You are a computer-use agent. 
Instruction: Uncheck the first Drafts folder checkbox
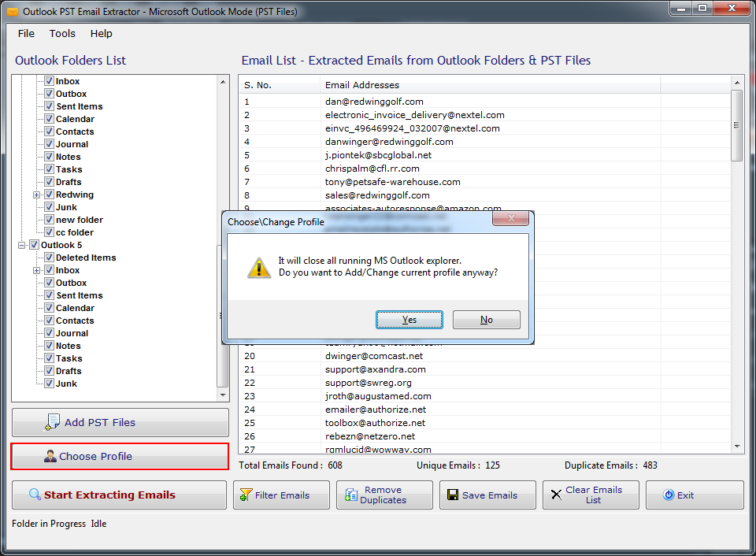click(49, 182)
